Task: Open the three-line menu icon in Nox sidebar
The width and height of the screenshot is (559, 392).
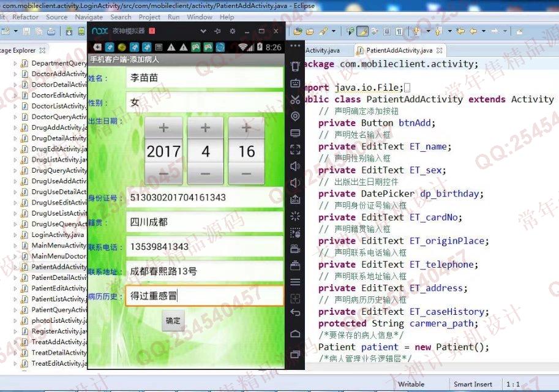Action: (295, 282)
